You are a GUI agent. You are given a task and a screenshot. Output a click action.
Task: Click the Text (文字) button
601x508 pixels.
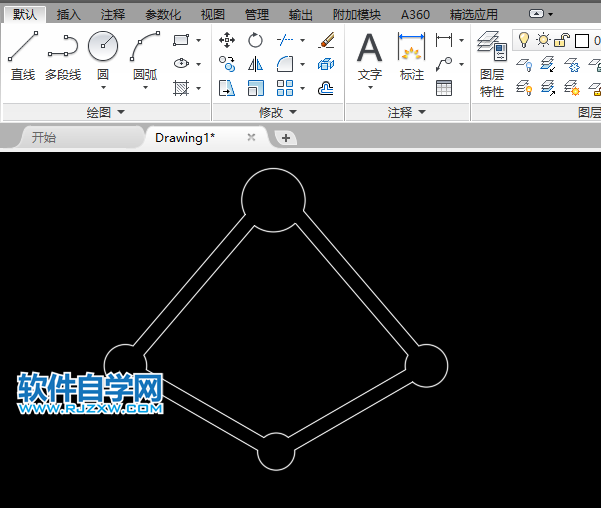370,57
